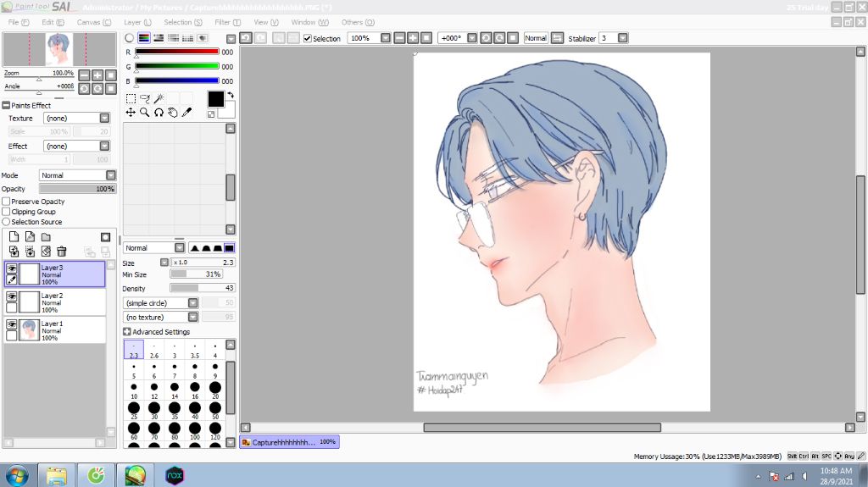Enable Preserve Opacity checkbox

pos(6,202)
